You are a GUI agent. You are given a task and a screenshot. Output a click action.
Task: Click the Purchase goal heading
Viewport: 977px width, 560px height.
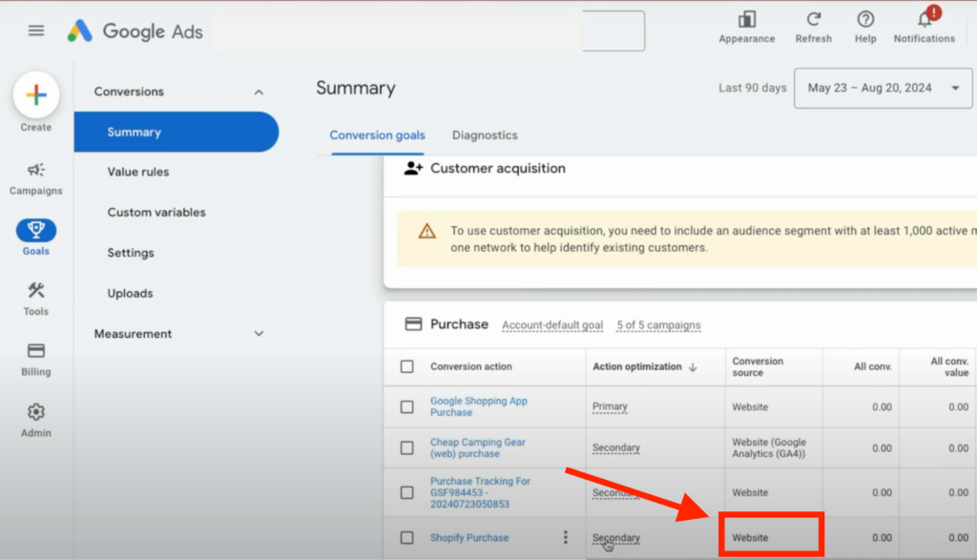pyautogui.click(x=459, y=324)
